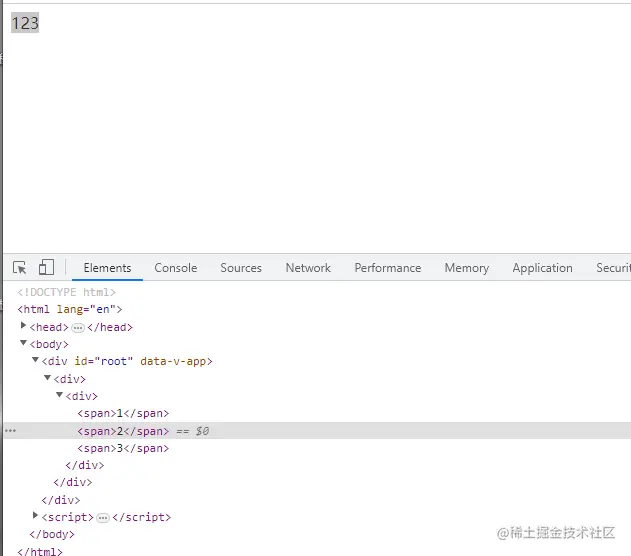Open the Application tab
This screenshot has height=556, width=631.
pos(542,268)
